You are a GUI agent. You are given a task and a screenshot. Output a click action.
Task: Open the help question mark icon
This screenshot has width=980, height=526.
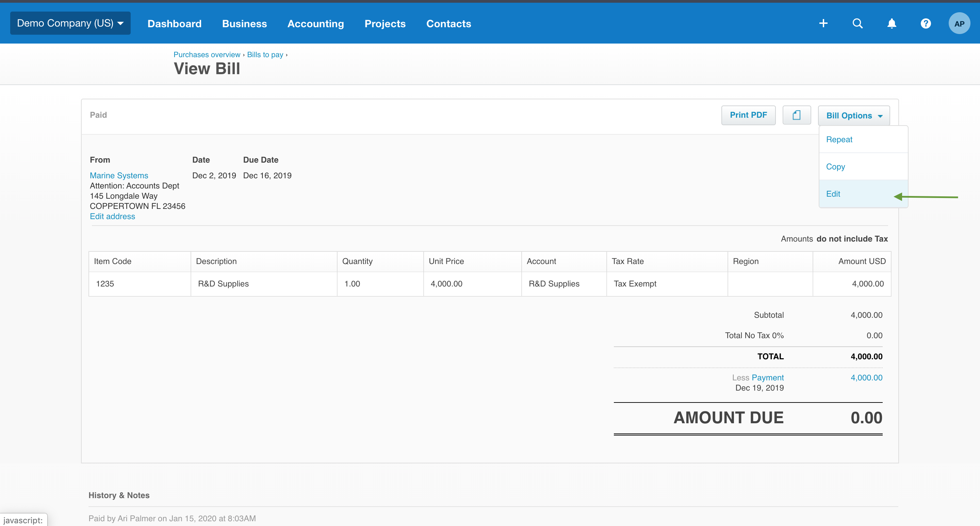click(x=926, y=23)
